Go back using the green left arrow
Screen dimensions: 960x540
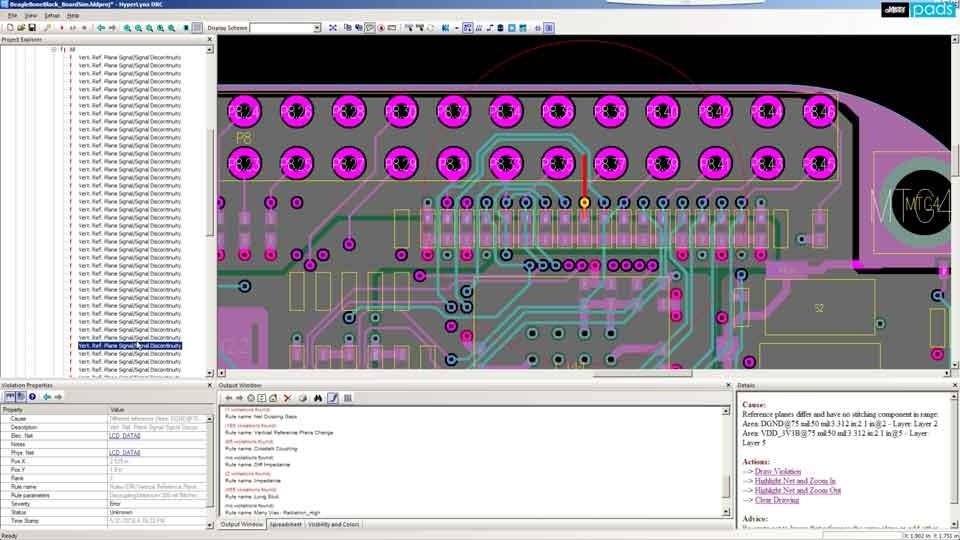pyautogui.click(x=101, y=28)
